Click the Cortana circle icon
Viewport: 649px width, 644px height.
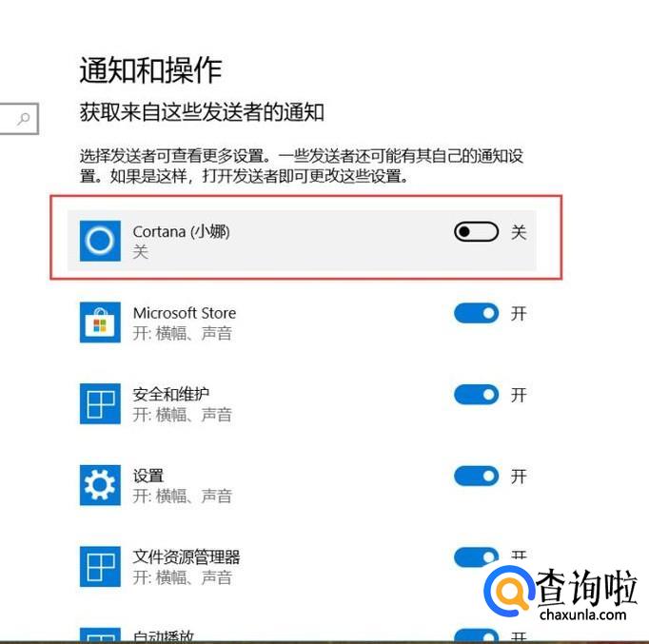pos(100,241)
